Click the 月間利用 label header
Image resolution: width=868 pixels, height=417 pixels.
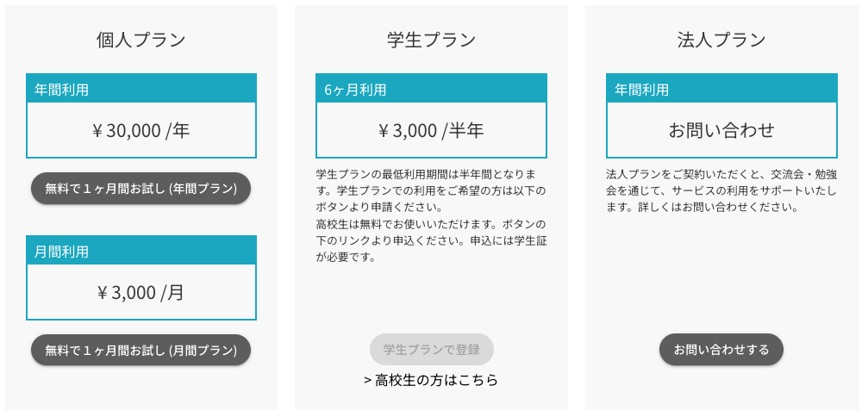tap(61, 252)
